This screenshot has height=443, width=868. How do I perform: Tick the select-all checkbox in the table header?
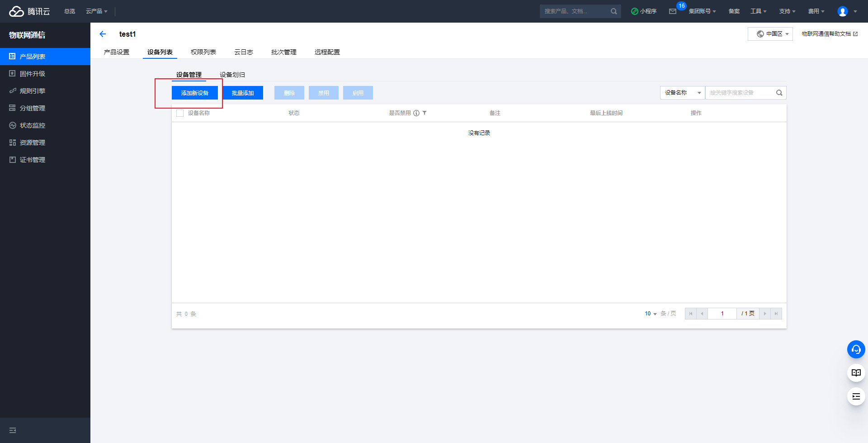point(180,113)
